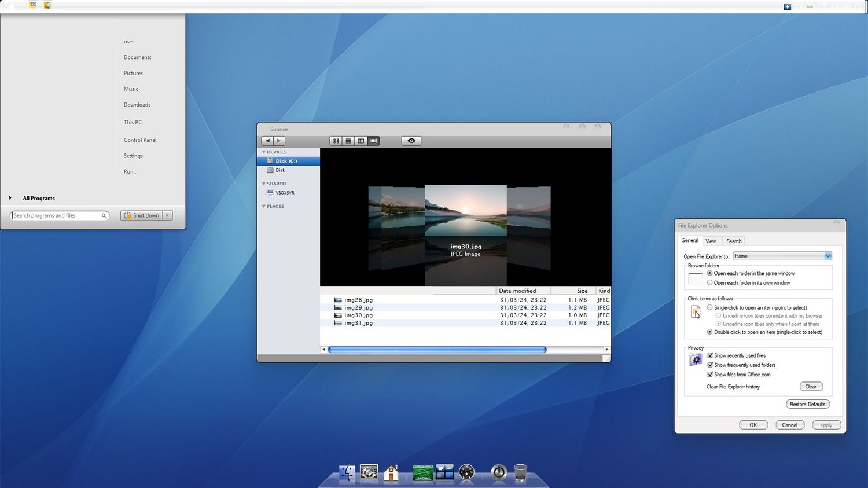Collapse the DEVICES sidebar section
The image size is (868, 488).
tap(264, 152)
